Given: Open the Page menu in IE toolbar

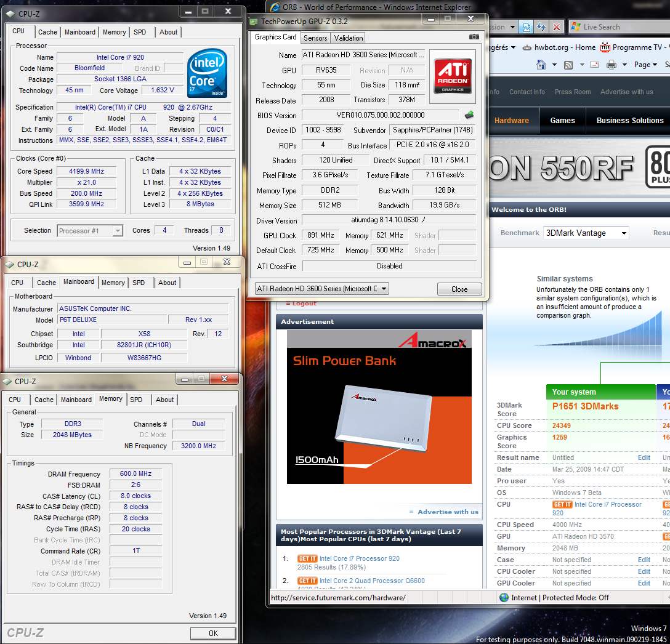Looking at the screenshot, I should pyautogui.click(x=645, y=65).
